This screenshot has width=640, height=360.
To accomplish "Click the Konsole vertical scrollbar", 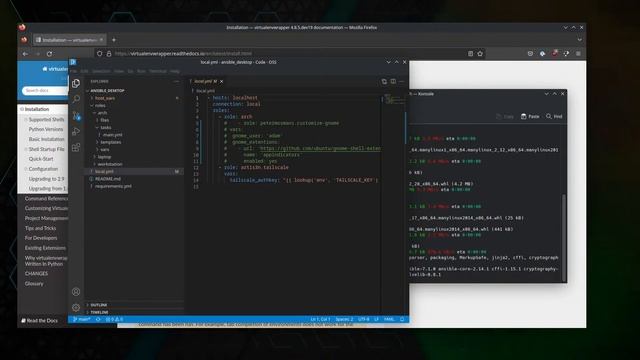I will [564, 237].
